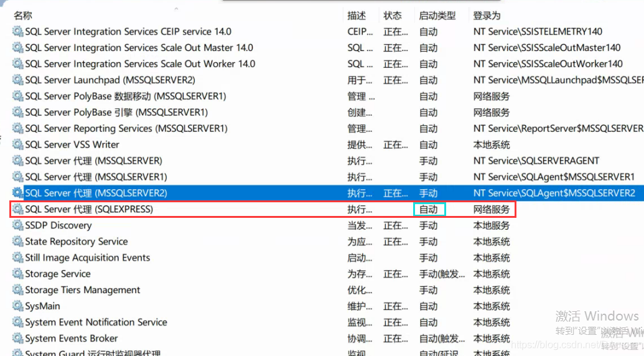Image resolution: width=644 pixels, height=356 pixels.
Task: Click gear icon of SQL Server 代理 (MSSQLSERVER)
Action: pyautogui.click(x=17, y=161)
